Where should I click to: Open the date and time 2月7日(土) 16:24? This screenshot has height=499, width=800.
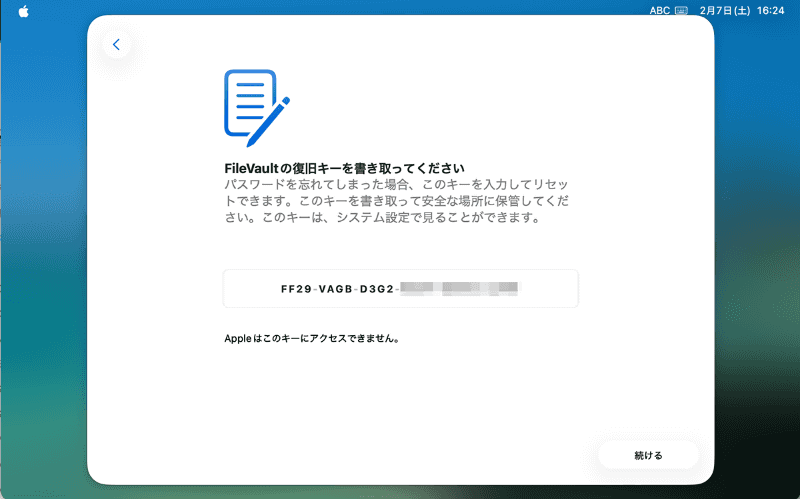pos(742,11)
